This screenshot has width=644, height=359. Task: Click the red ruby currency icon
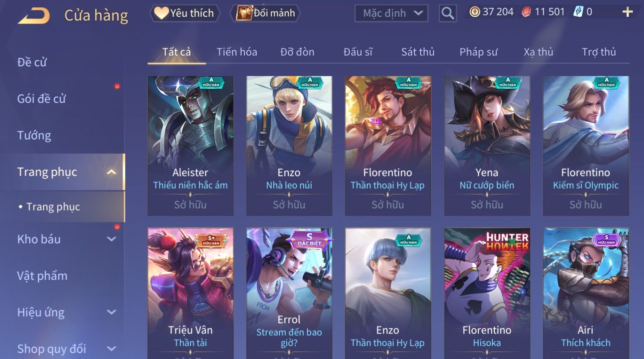coord(526,12)
